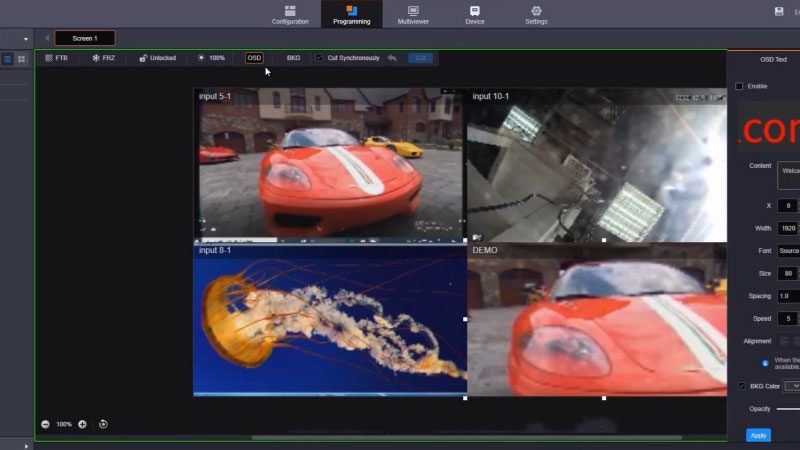The width and height of the screenshot is (800, 450).
Task: Click the zoom out minus icon
Action: pos(45,424)
